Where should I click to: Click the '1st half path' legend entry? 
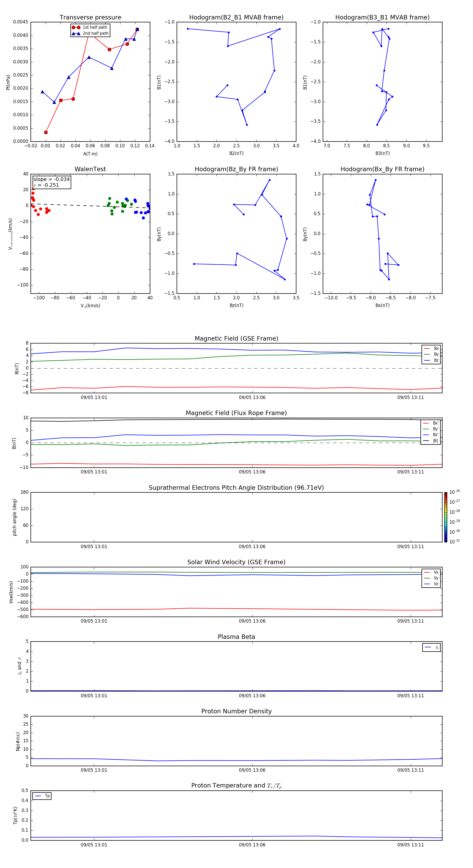90,27
